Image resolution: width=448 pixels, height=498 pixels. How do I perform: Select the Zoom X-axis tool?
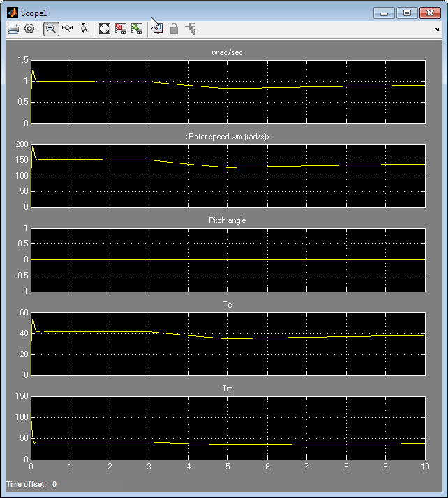point(68,29)
